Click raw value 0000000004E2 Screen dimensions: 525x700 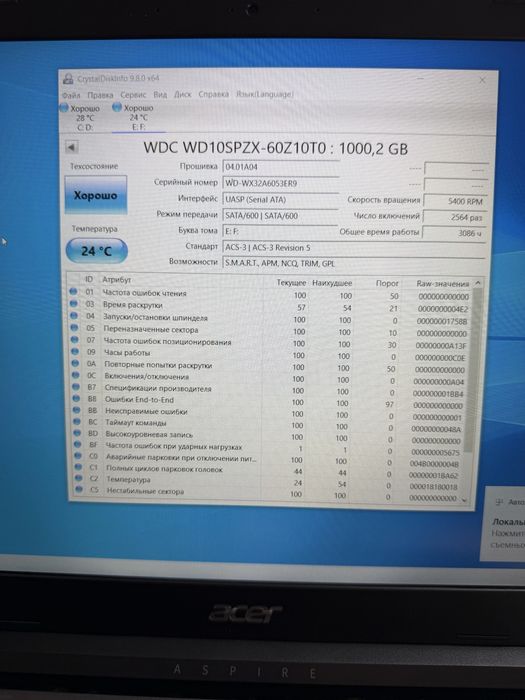tap(443, 309)
